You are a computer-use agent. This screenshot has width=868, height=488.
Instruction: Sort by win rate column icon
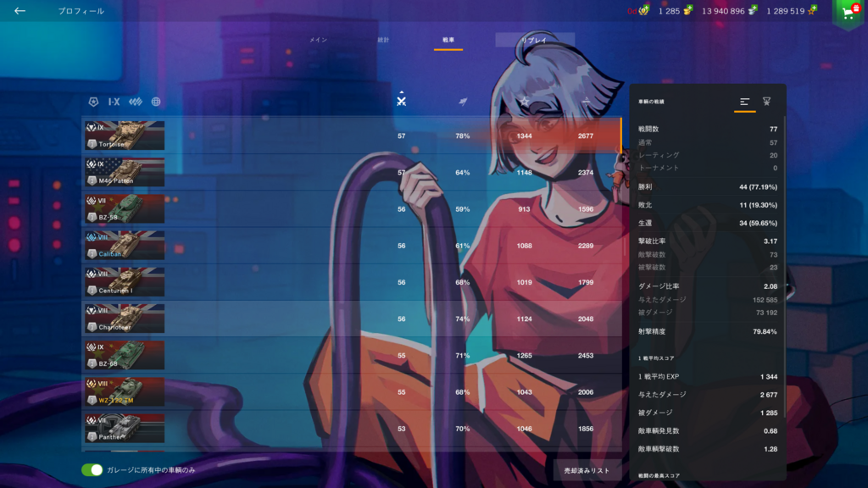tap(463, 102)
